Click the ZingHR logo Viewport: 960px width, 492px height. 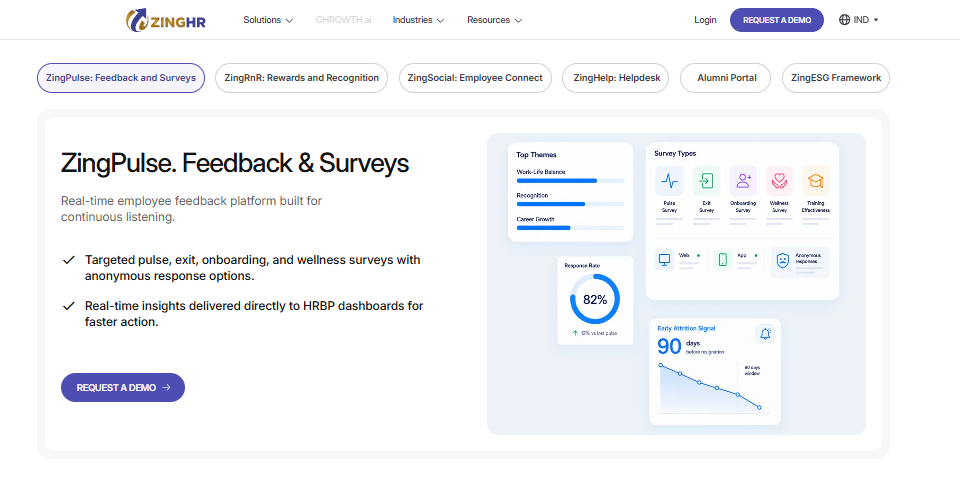(x=165, y=20)
